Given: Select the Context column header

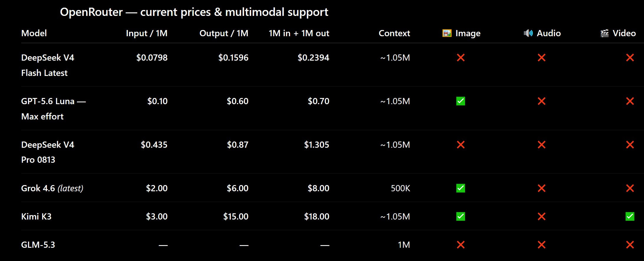Looking at the screenshot, I should (394, 33).
